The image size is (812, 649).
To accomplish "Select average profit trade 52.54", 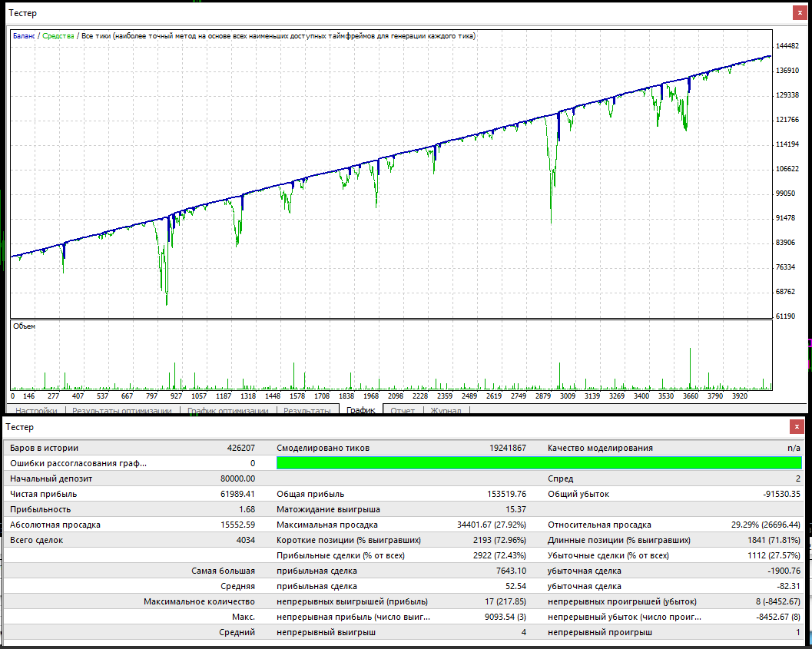I will 515,586.
